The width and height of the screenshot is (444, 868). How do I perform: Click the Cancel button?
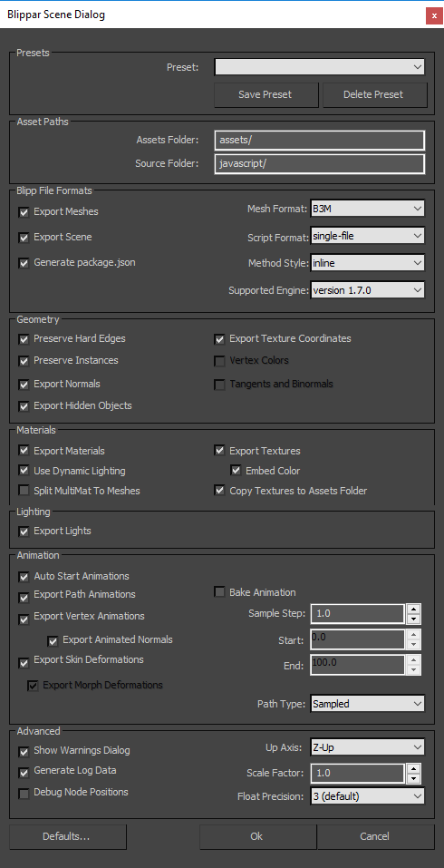tap(375, 836)
